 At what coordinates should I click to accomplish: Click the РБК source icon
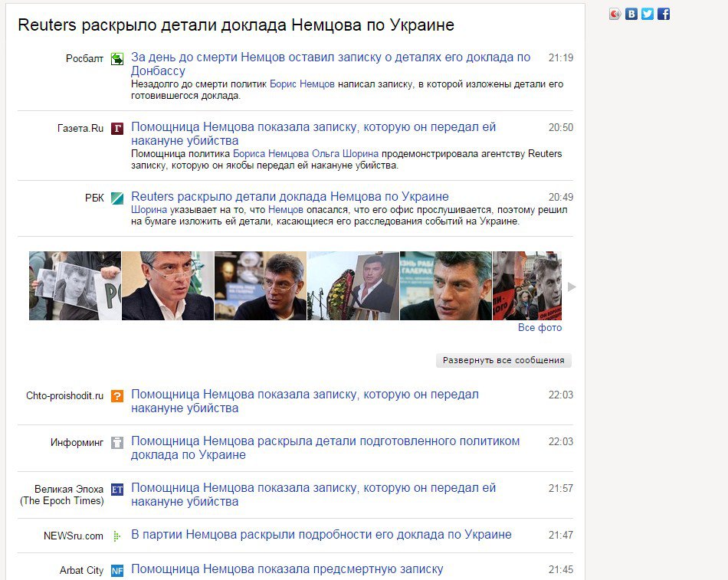(x=116, y=197)
